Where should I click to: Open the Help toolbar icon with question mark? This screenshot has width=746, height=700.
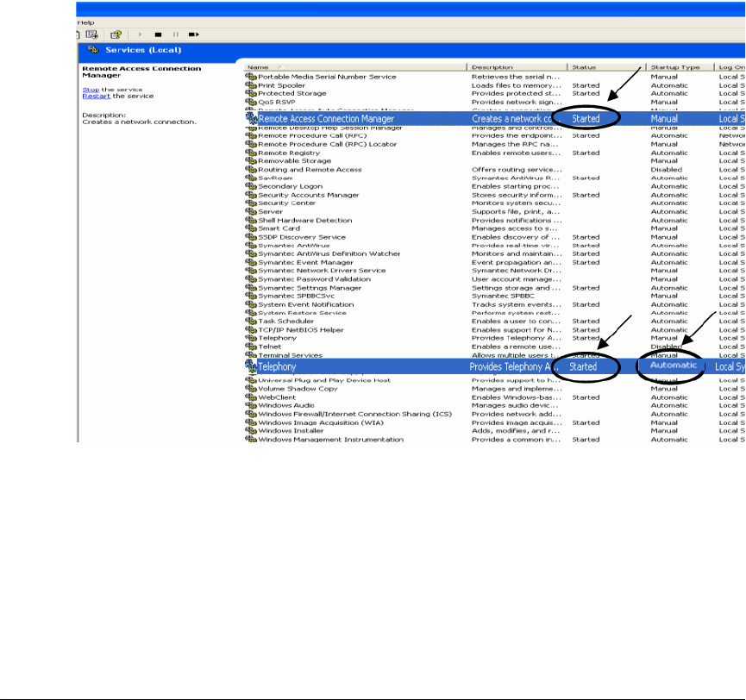[x=115, y=34]
